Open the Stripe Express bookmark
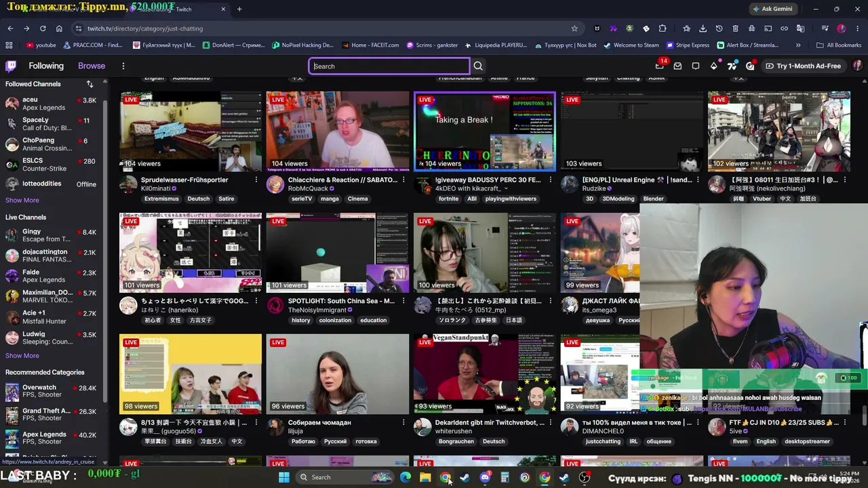Image resolution: width=868 pixels, height=488 pixels. [688, 45]
